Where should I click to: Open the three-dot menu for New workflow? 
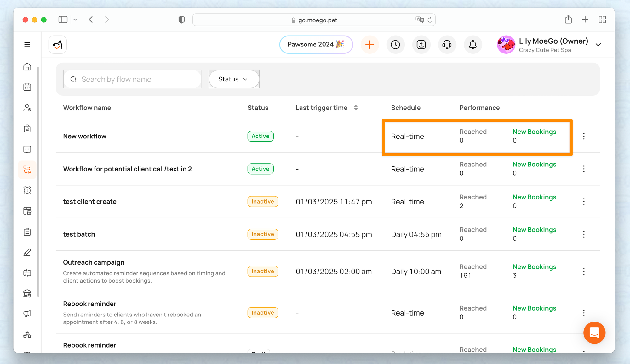[x=584, y=136]
